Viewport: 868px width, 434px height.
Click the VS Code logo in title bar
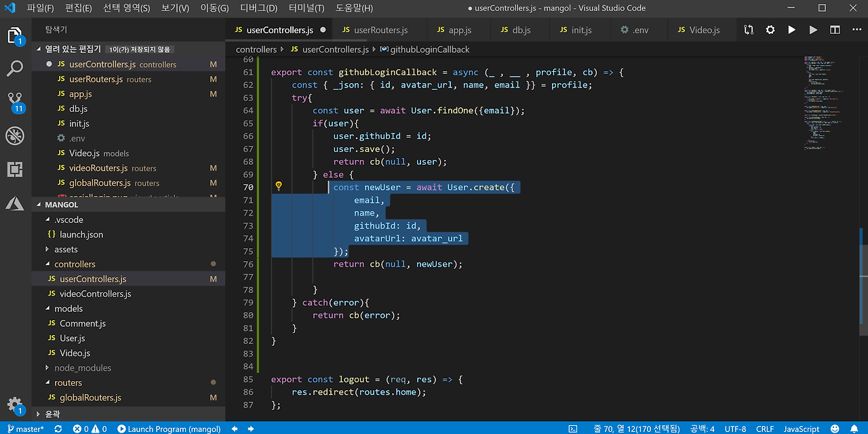point(10,8)
